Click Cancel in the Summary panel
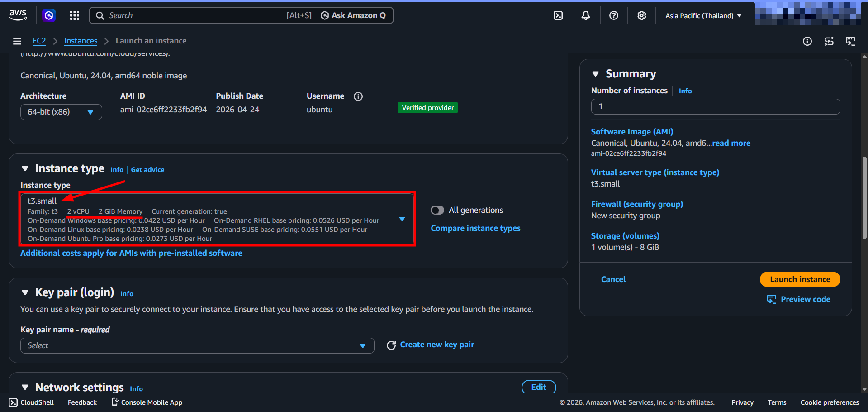868x412 pixels. 613,279
